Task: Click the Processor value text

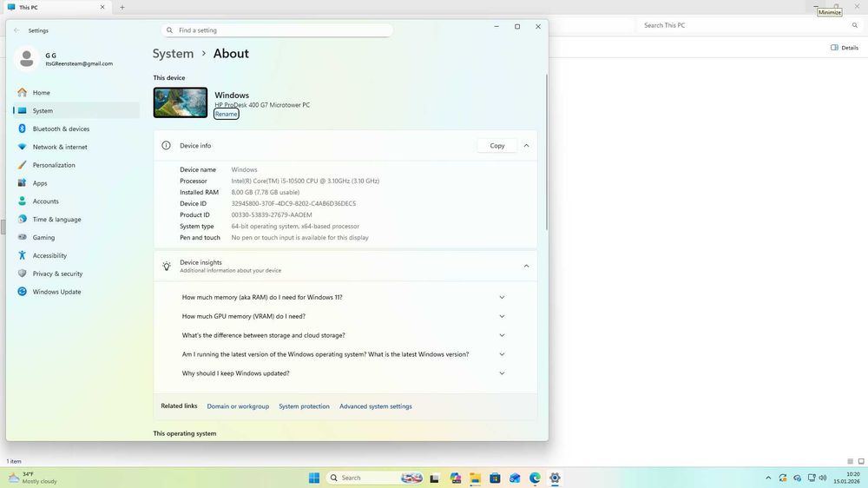Action: pos(305,181)
